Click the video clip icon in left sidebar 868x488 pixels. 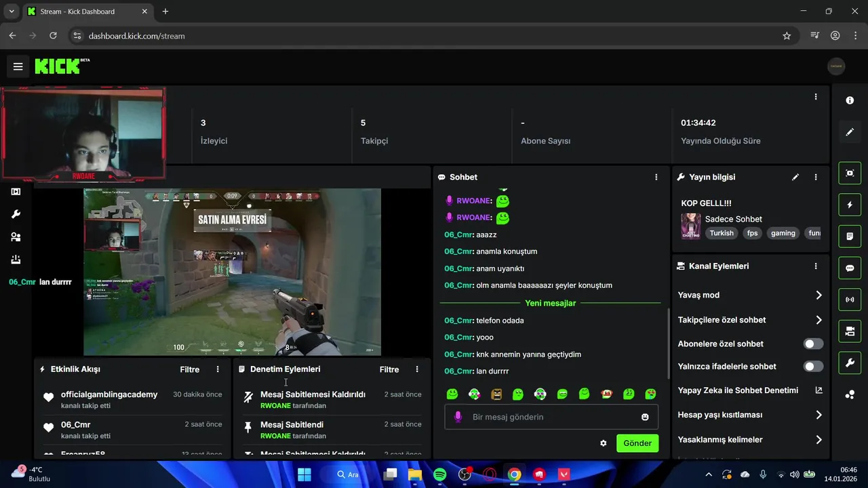[x=16, y=192]
